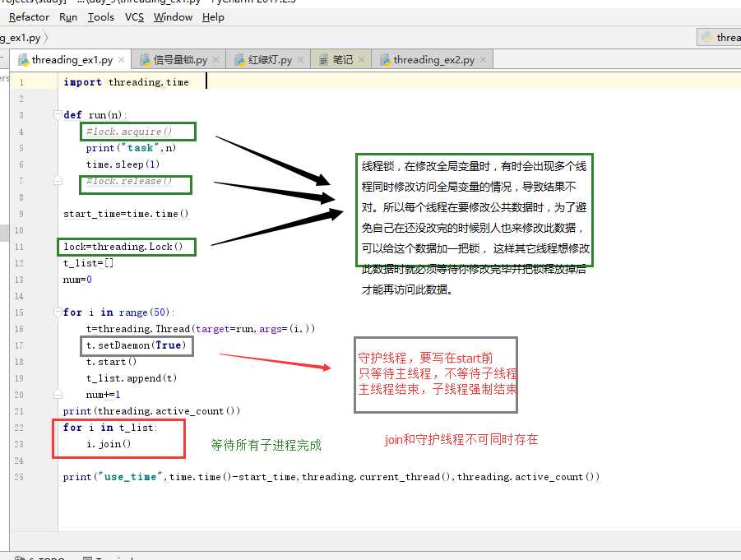
Task: Click the t.setDaemon(True) line
Action: 136,345
